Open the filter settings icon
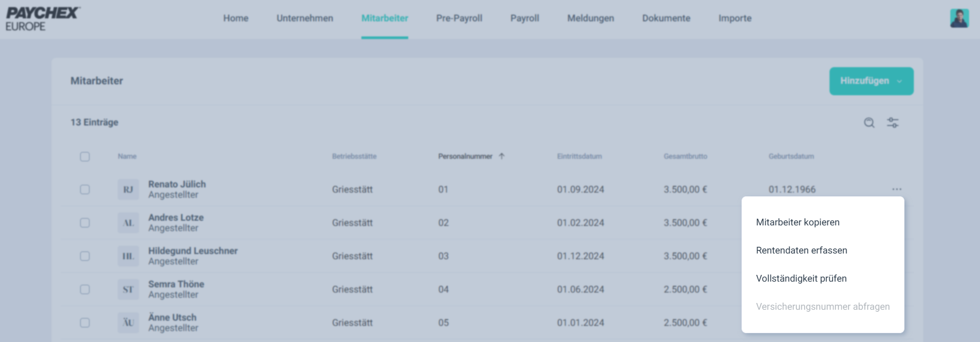The width and height of the screenshot is (980, 342). (x=893, y=123)
